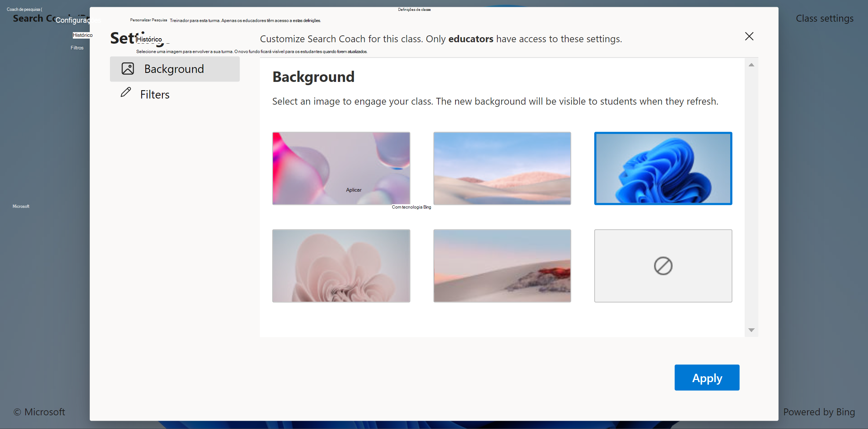868x429 pixels.
Task: Collapse the background image list upward
Action: coord(751,66)
